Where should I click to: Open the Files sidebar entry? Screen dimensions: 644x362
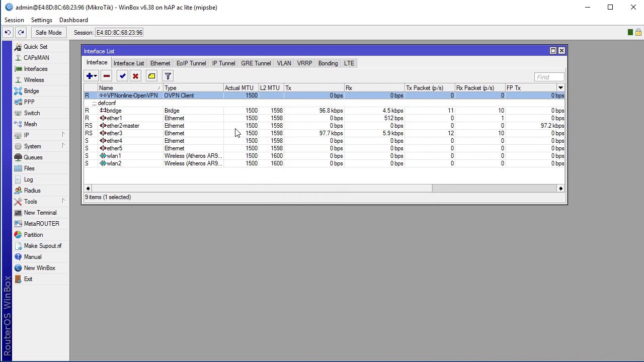point(29,168)
